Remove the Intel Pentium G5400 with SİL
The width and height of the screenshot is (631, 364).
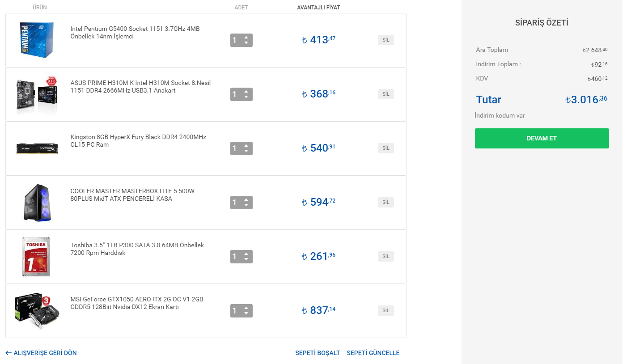pyautogui.click(x=385, y=40)
